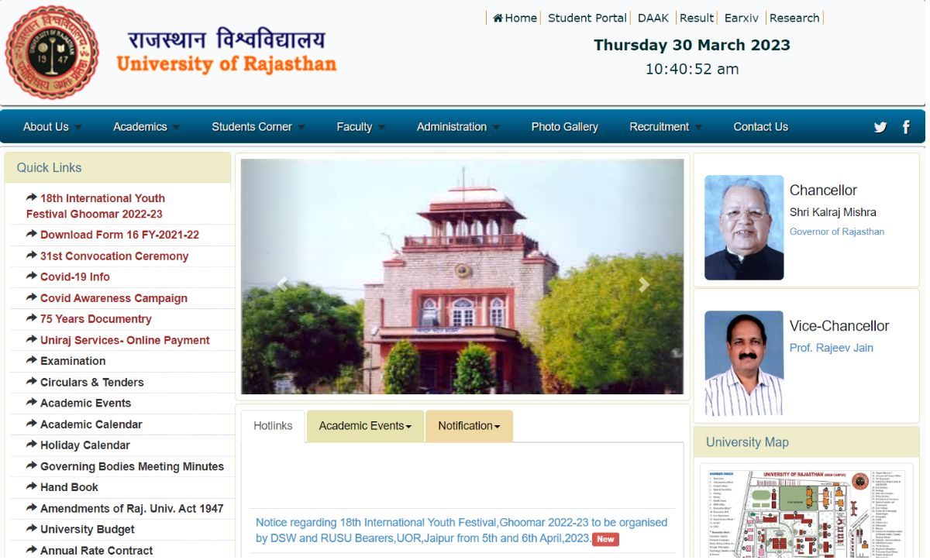The height and width of the screenshot is (560, 930).
Task: Open the Home link in top bar
Action: (x=515, y=18)
